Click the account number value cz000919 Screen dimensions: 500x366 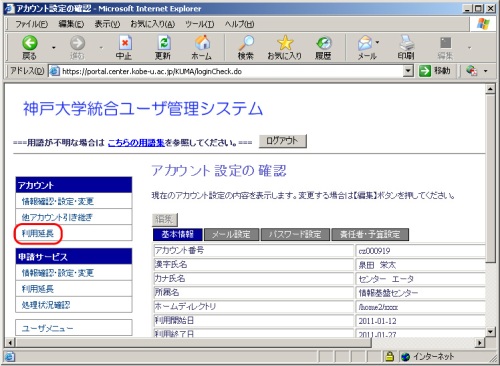[x=374, y=251]
